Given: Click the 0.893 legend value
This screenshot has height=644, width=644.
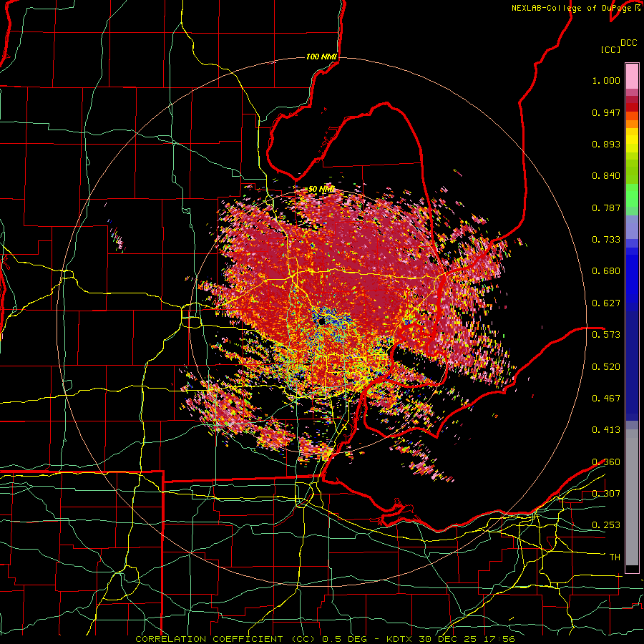Looking at the screenshot, I should pos(606,144).
